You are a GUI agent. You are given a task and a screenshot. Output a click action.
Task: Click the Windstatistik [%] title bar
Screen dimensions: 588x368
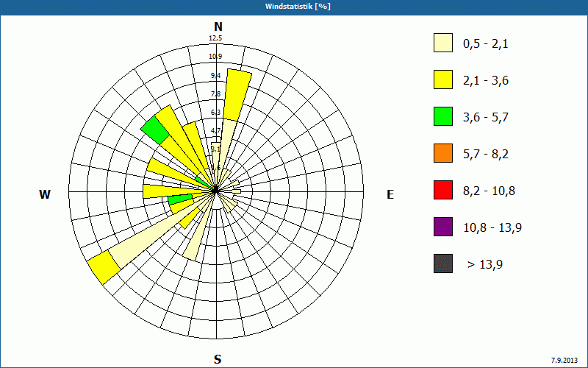[x=294, y=7]
